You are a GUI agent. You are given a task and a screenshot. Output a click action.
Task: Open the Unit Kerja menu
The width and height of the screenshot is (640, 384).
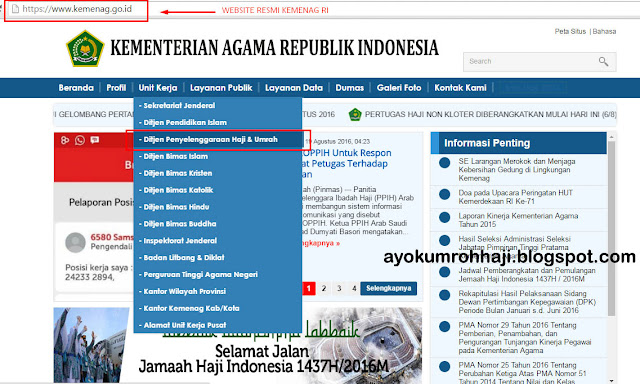[x=158, y=88]
